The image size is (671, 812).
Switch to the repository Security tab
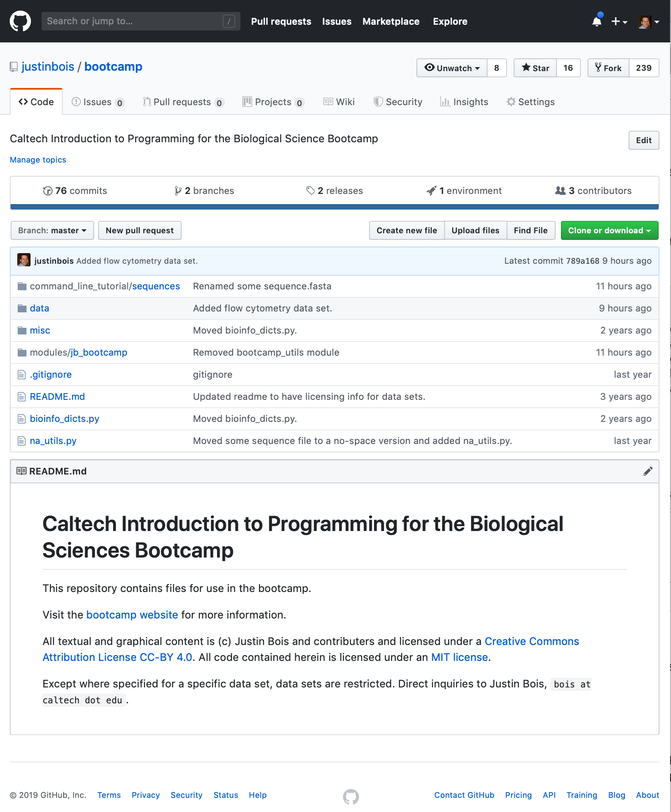tap(398, 102)
